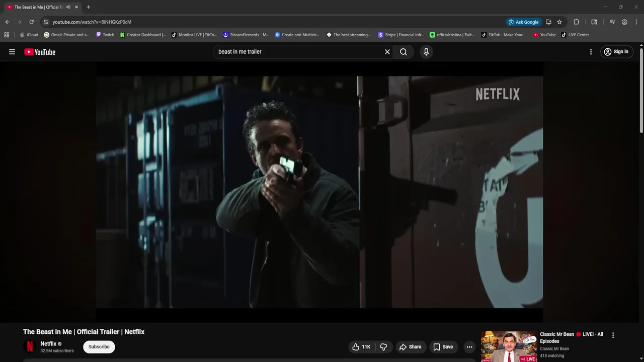Open the iCloud bookmark
The height and width of the screenshot is (362, 644).
click(x=29, y=35)
